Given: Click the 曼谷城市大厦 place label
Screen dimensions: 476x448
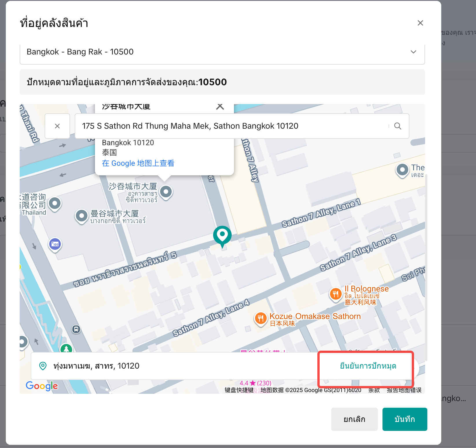Looking at the screenshot, I should pyautogui.click(x=115, y=214).
